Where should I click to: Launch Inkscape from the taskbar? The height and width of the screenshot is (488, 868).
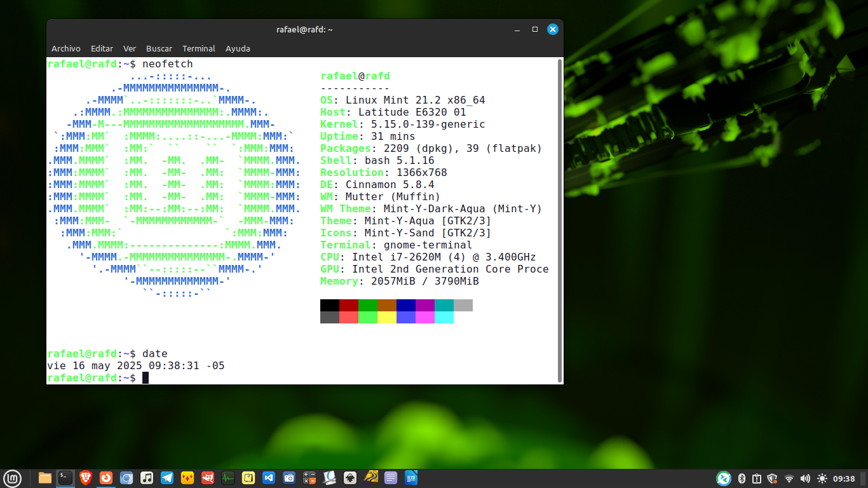350,478
